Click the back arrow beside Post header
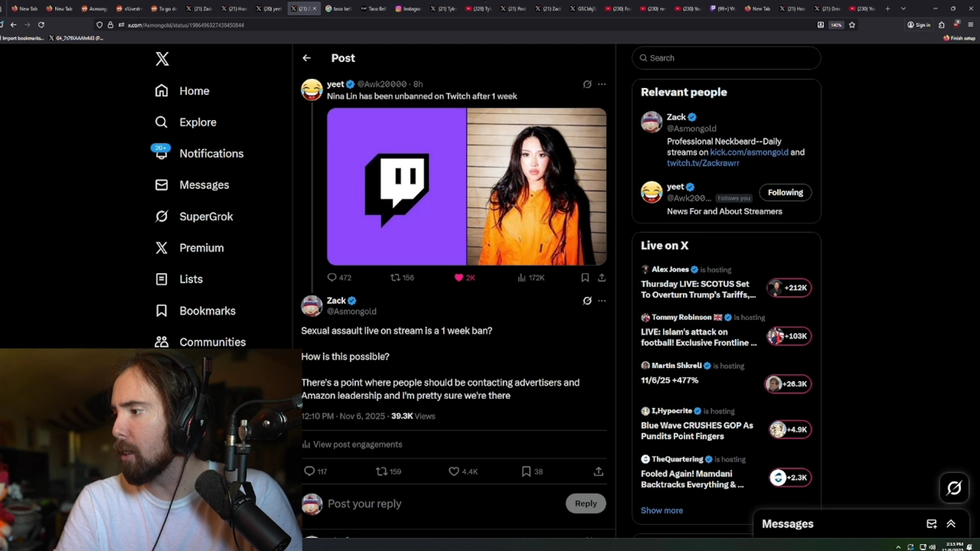Image resolution: width=980 pixels, height=551 pixels. [x=306, y=58]
